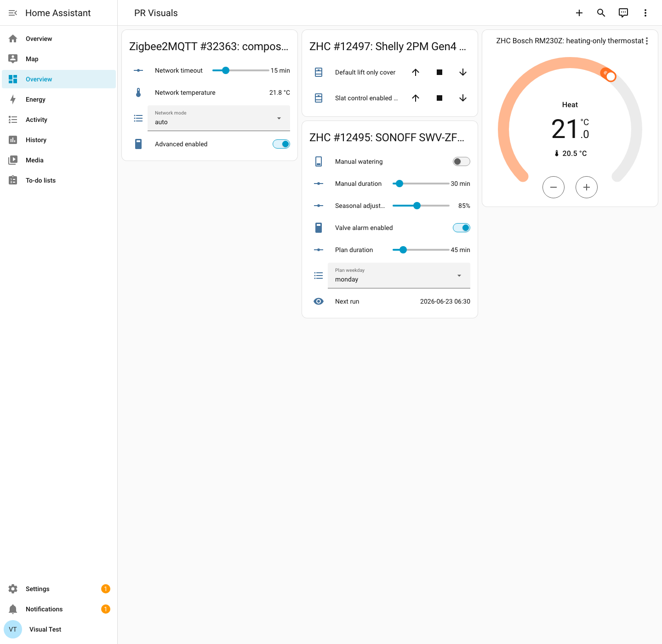Open Map in the sidebar

click(x=59, y=59)
